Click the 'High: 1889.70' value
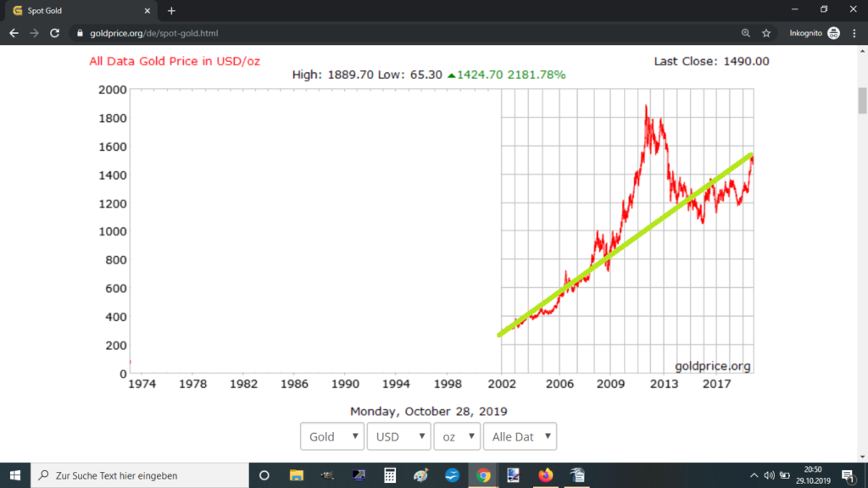Viewport: 868px width, 488px height. (332, 75)
